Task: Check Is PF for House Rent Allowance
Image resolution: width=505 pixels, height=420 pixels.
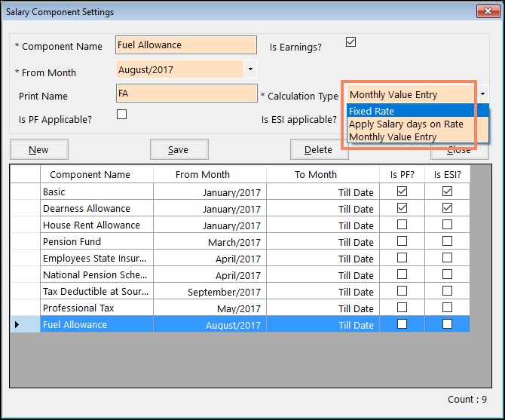Action: tap(402, 225)
